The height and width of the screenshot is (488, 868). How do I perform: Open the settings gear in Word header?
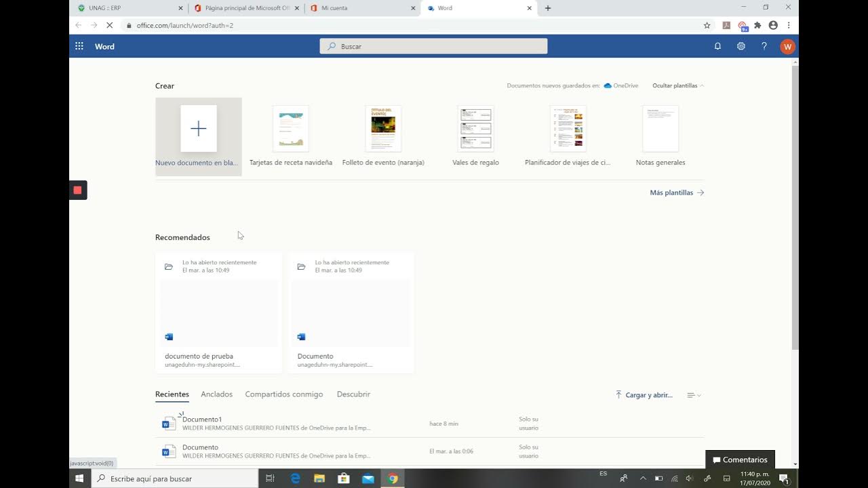click(x=741, y=46)
